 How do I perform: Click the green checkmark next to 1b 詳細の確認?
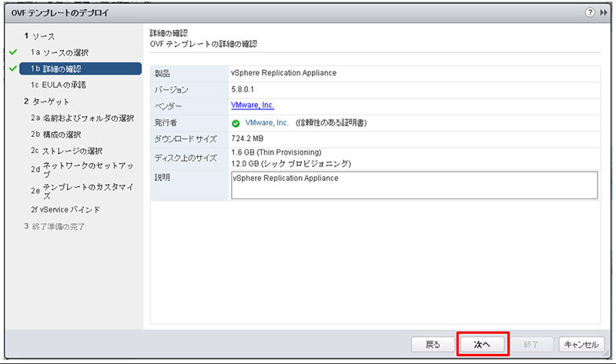pos(13,68)
